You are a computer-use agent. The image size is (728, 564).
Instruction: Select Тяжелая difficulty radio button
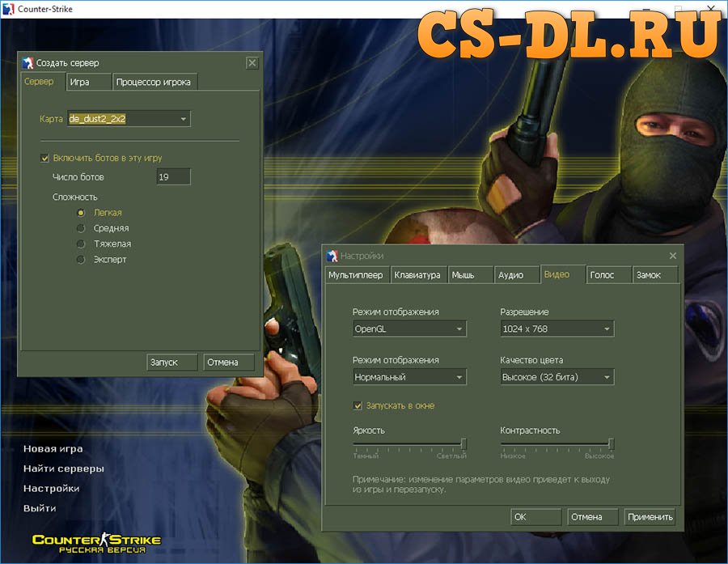[81, 244]
